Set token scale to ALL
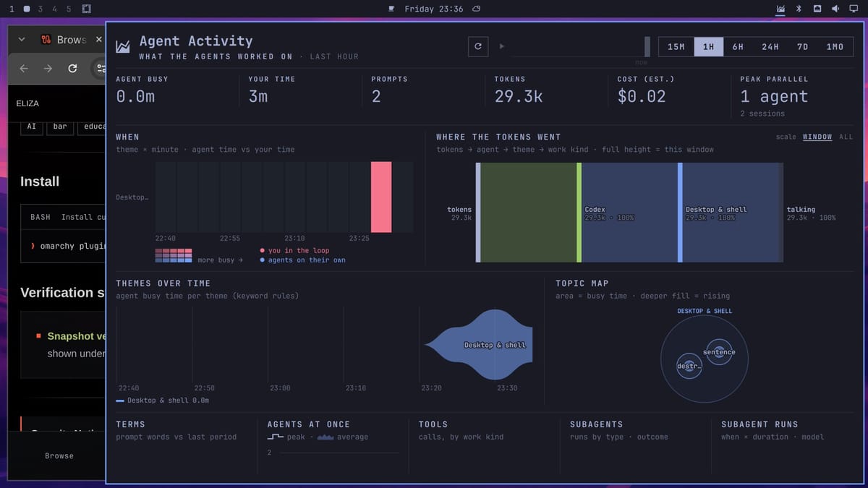Screen dimensions: 868x488 point(846,137)
